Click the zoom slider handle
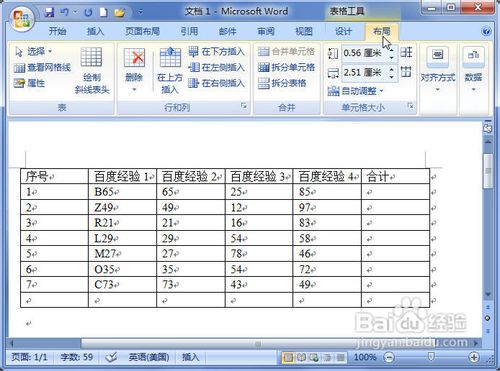Viewport: 500px width, 371px height. click(x=431, y=357)
